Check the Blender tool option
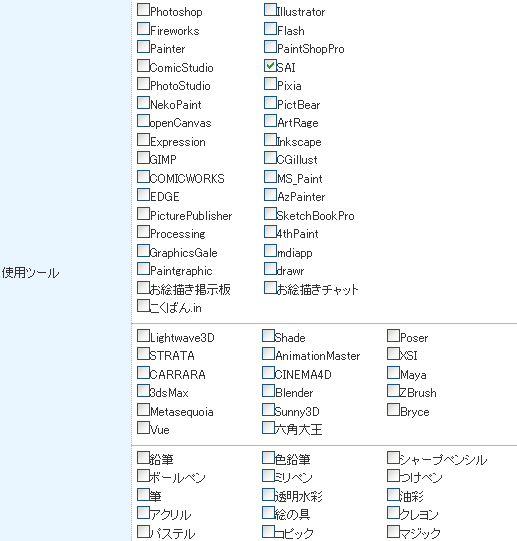The image size is (517, 541). (x=268, y=391)
